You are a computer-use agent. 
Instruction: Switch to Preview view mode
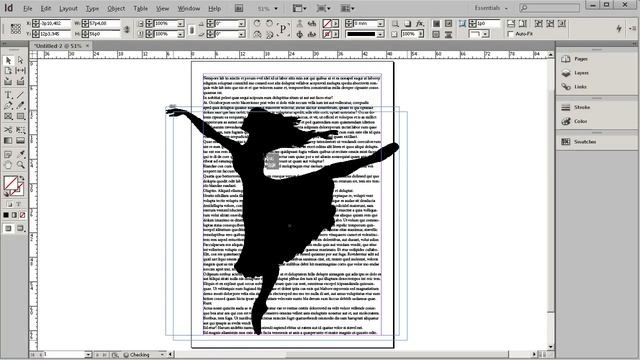pos(20,229)
